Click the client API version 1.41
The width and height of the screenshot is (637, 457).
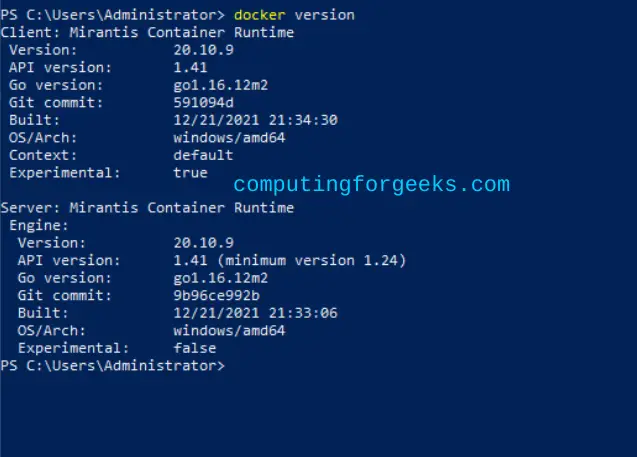coord(191,67)
